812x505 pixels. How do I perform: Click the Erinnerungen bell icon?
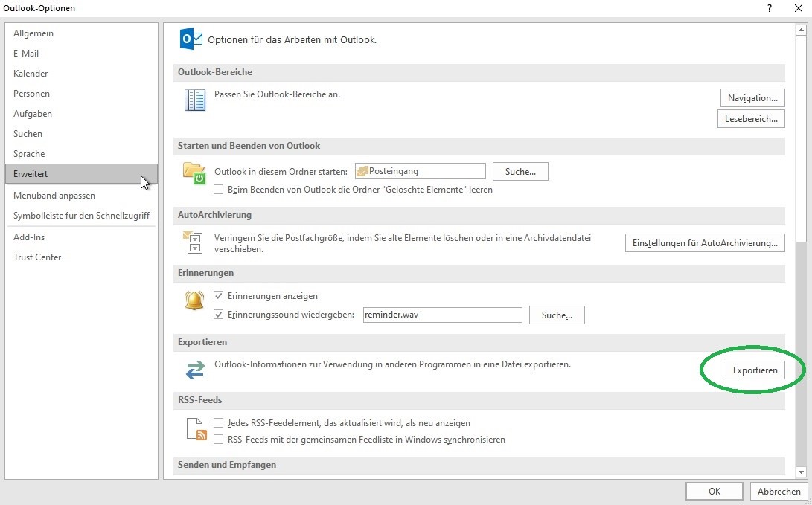click(x=194, y=300)
